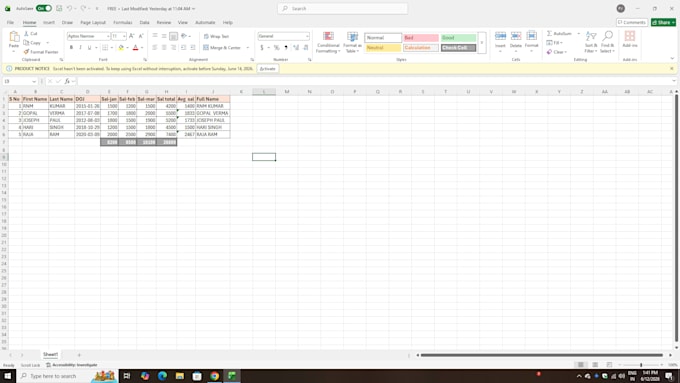Switch to the Formulas tab
This screenshot has width=680, height=383.
pos(122,22)
